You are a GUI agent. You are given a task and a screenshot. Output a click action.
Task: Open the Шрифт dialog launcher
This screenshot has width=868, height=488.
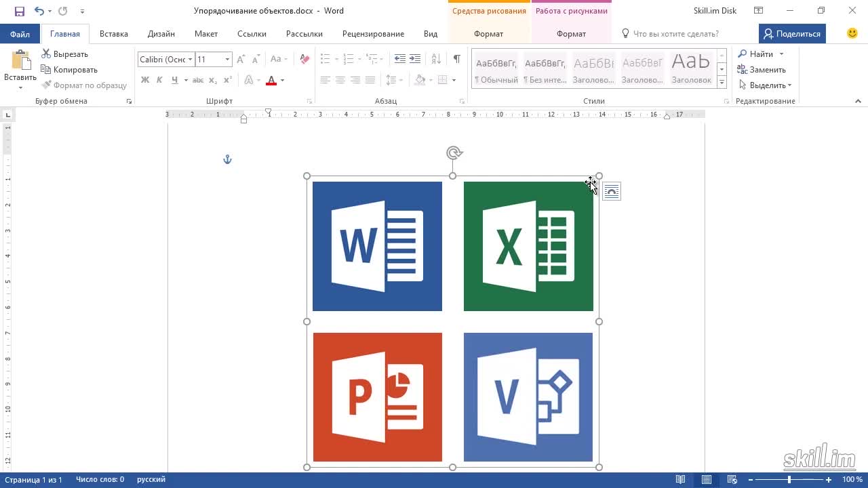tap(309, 101)
